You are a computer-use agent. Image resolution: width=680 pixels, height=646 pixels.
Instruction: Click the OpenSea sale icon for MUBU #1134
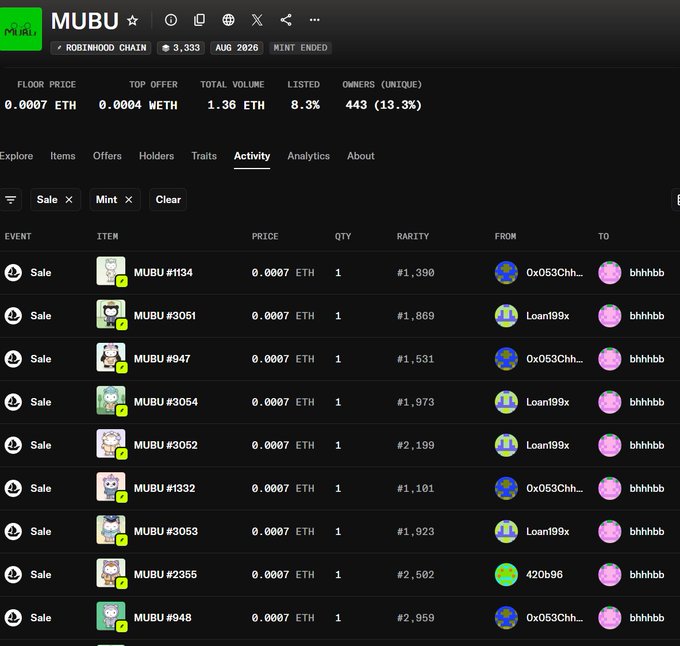pos(13,273)
